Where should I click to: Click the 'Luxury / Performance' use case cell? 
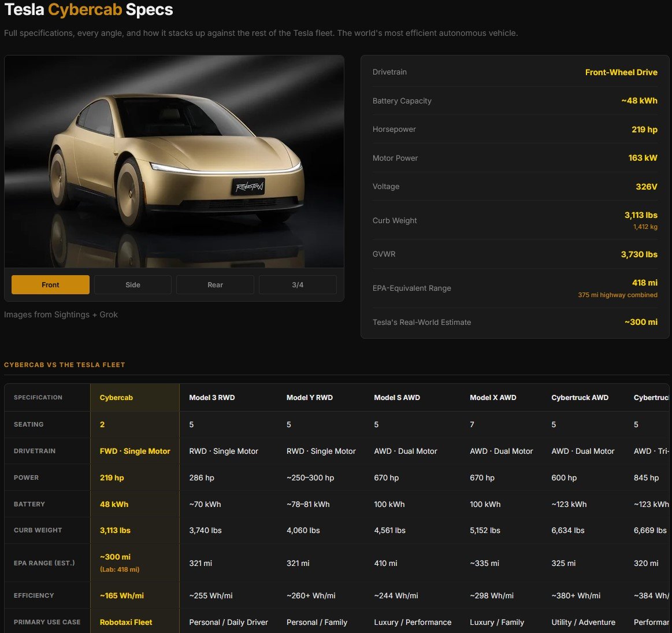(x=413, y=622)
